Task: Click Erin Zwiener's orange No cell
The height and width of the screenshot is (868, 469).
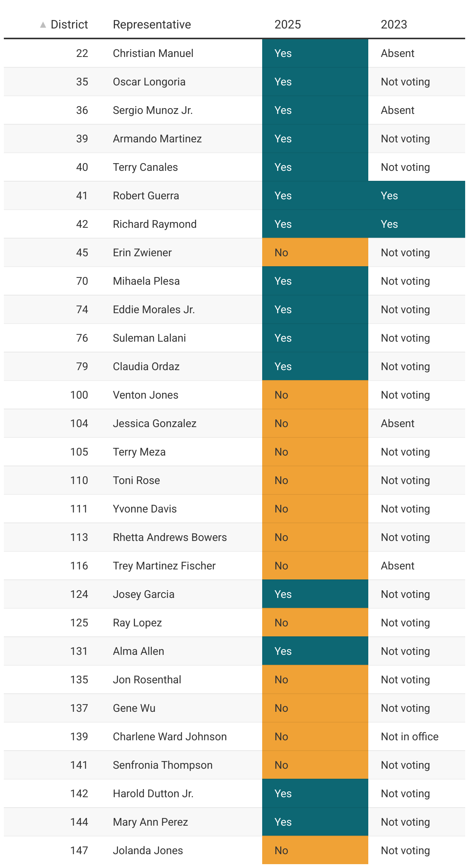Action: coord(315,252)
